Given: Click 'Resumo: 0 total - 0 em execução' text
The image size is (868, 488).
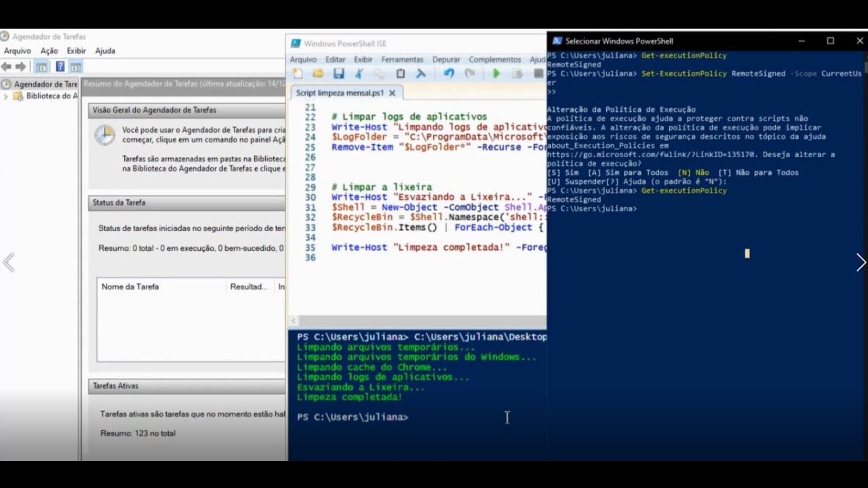Looking at the screenshot, I should click(x=191, y=248).
